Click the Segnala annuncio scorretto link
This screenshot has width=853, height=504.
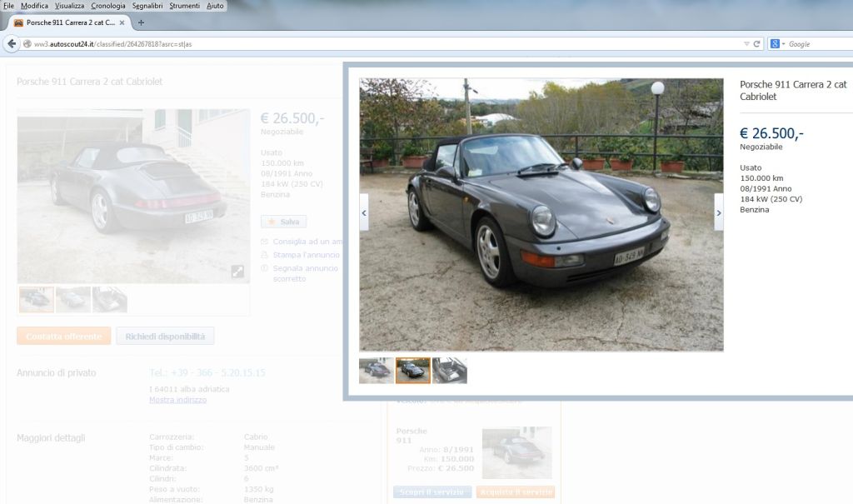305,273
